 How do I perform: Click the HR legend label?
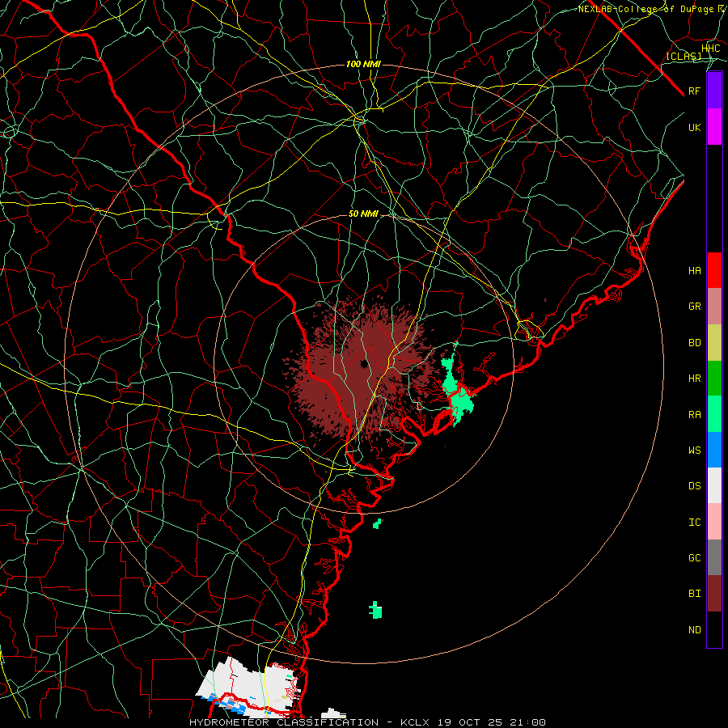click(695, 379)
